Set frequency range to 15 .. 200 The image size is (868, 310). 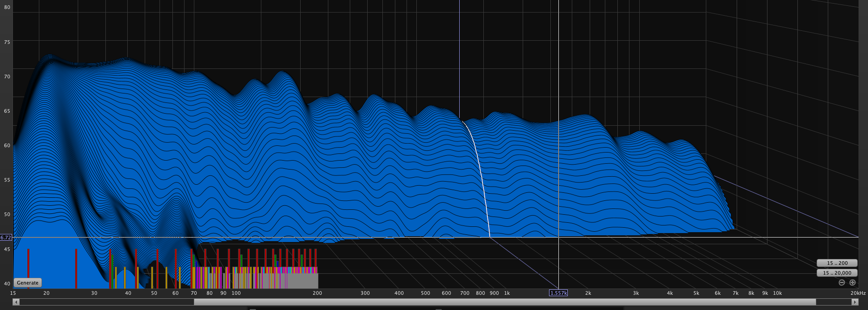pyautogui.click(x=837, y=263)
